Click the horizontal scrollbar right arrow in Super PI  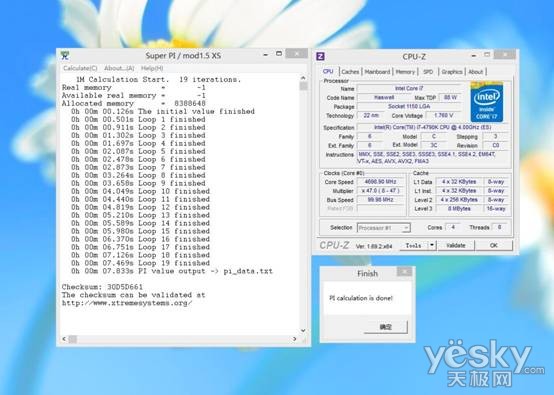click(x=294, y=339)
